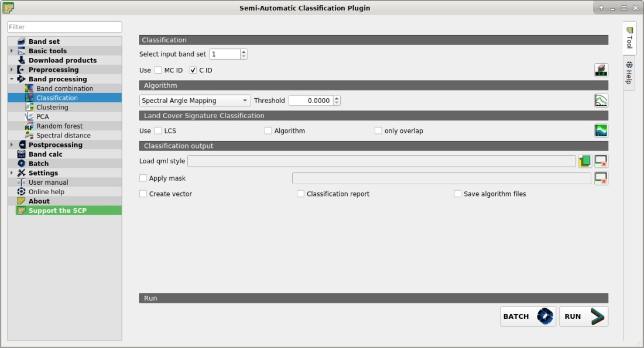Click the Settings wrench icon
The image size is (644, 348).
pos(21,173)
